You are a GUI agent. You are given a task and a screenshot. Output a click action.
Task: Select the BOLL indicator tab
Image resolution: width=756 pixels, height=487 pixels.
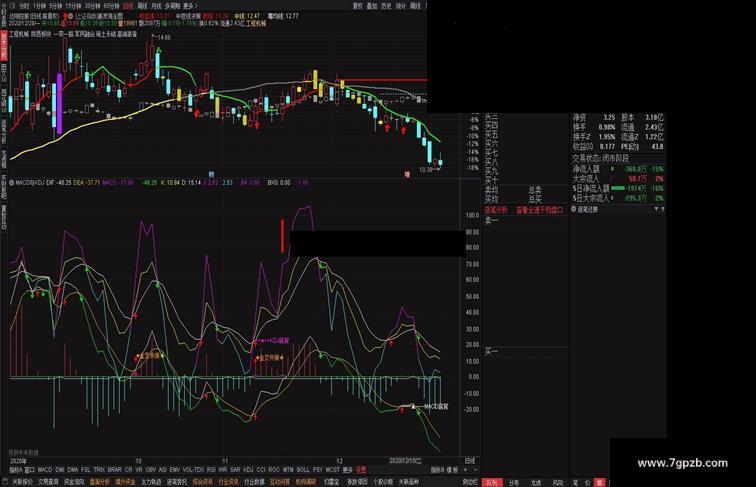pyautogui.click(x=303, y=470)
